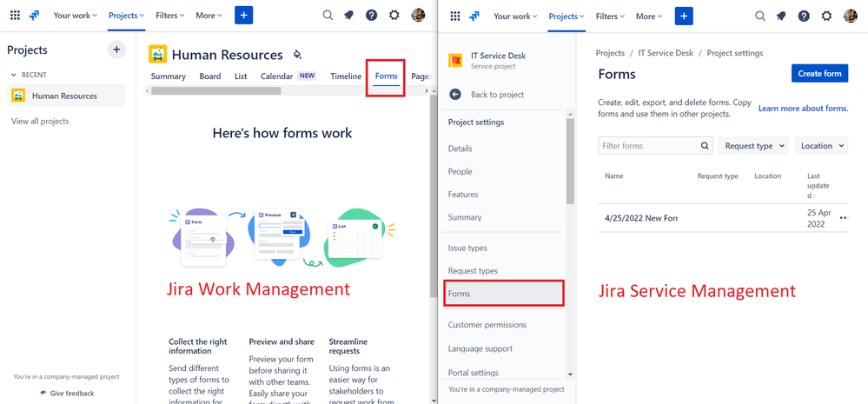Viewport: 868px width, 404px height.
Task: Click paint bucket icon next to Human Resources title
Action: (x=297, y=54)
